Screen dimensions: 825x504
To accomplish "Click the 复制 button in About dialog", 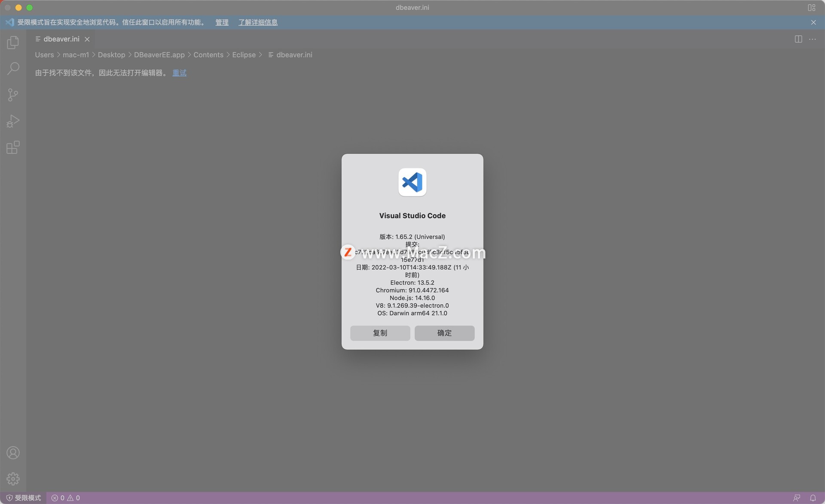I will point(380,333).
